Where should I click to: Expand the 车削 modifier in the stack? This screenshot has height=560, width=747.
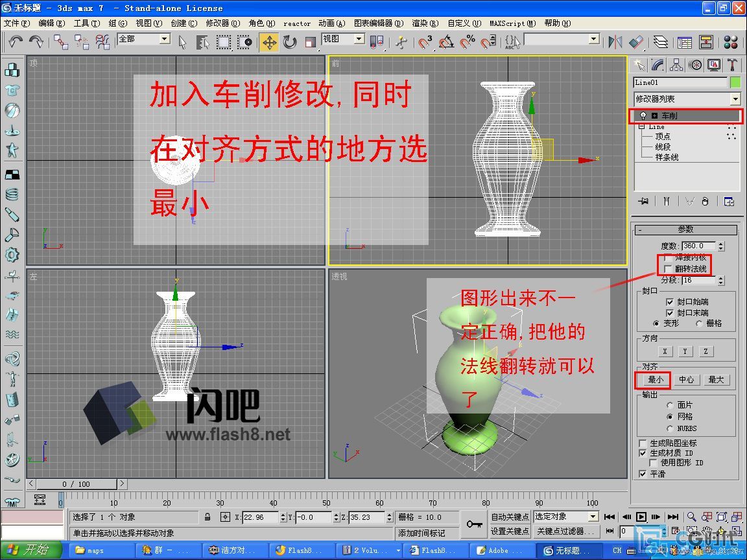[654, 116]
